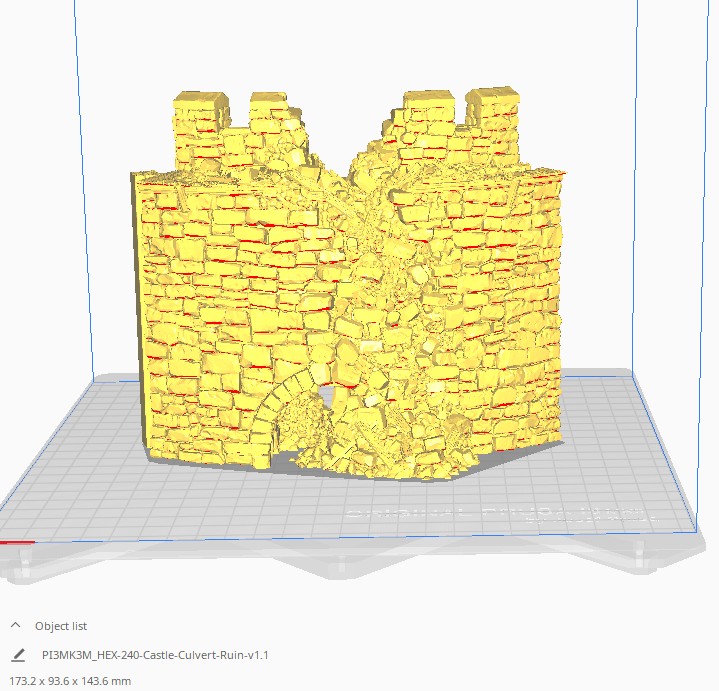Image resolution: width=719 pixels, height=691 pixels.
Task: Click the Object list heading
Action: (x=61, y=626)
